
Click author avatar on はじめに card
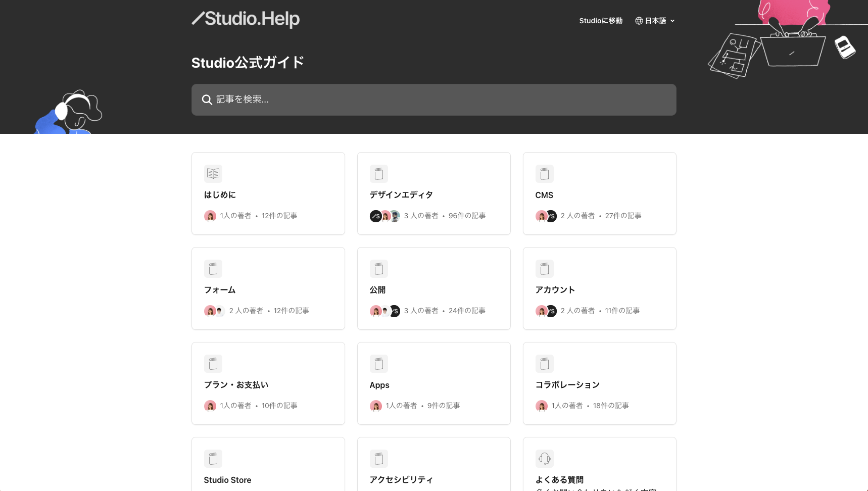(210, 216)
